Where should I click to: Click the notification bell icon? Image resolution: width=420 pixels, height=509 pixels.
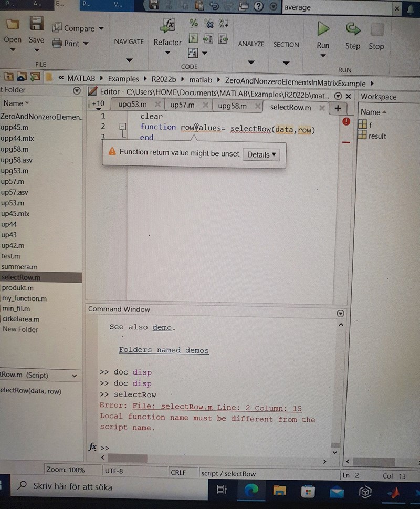pyautogui.click(x=411, y=8)
